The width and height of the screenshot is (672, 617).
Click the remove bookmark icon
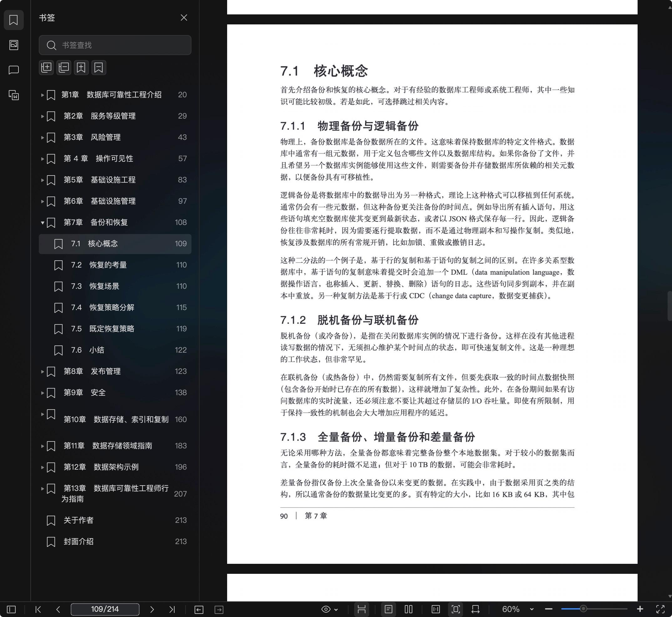[x=99, y=68]
